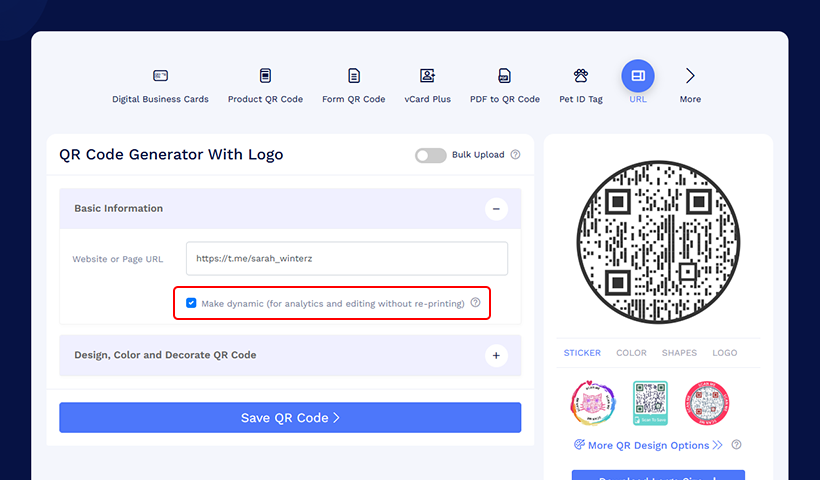The image size is (820, 480).
Task: Select the red circular sticker design
Action: click(707, 403)
